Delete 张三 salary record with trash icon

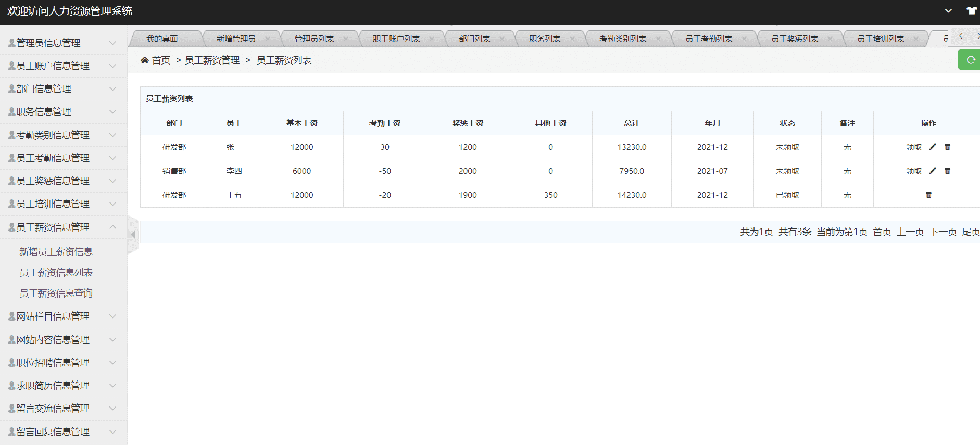(x=947, y=147)
